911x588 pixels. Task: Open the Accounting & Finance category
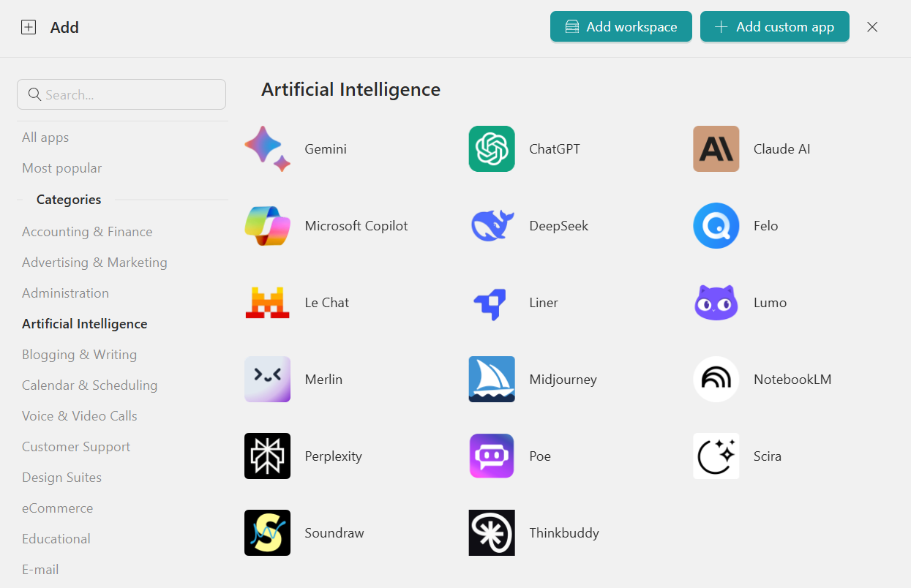(x=87, y=232)
